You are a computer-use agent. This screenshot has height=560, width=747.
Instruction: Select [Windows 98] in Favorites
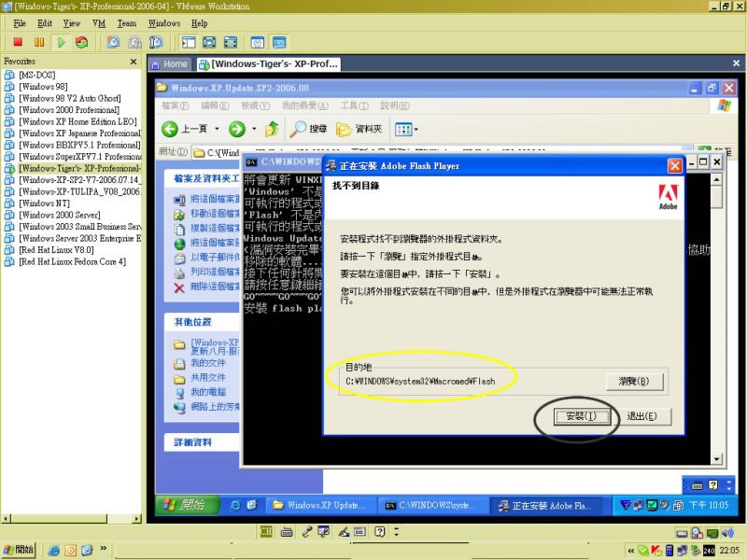click(43, 87)
